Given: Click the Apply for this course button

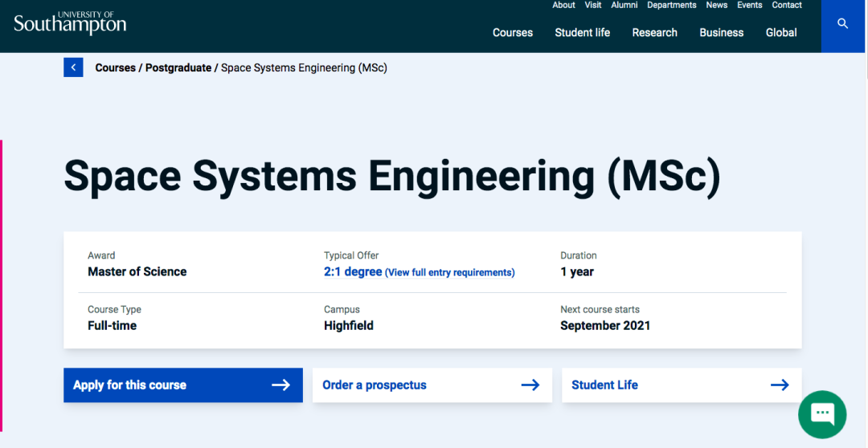Looking at the screenshot, I should point(183,385).
